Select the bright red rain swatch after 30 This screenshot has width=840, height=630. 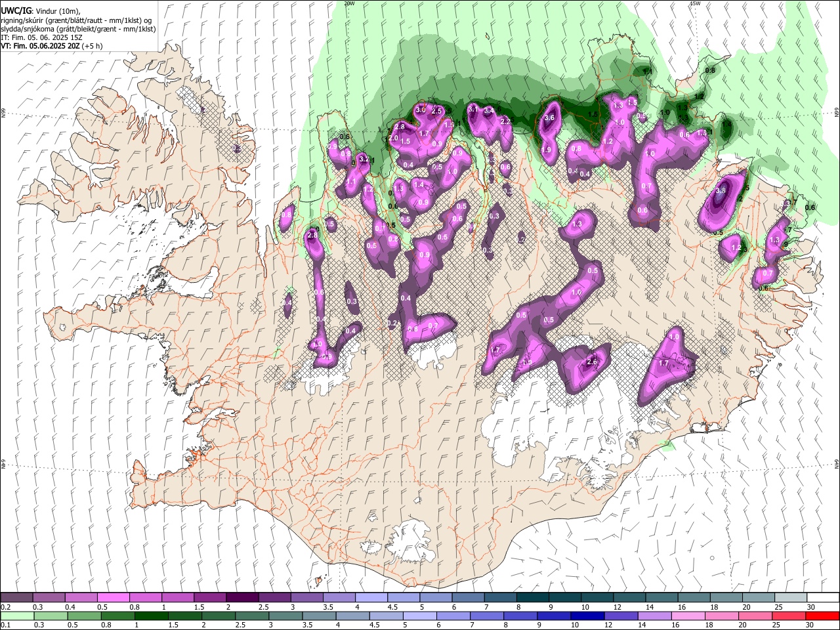822,616
